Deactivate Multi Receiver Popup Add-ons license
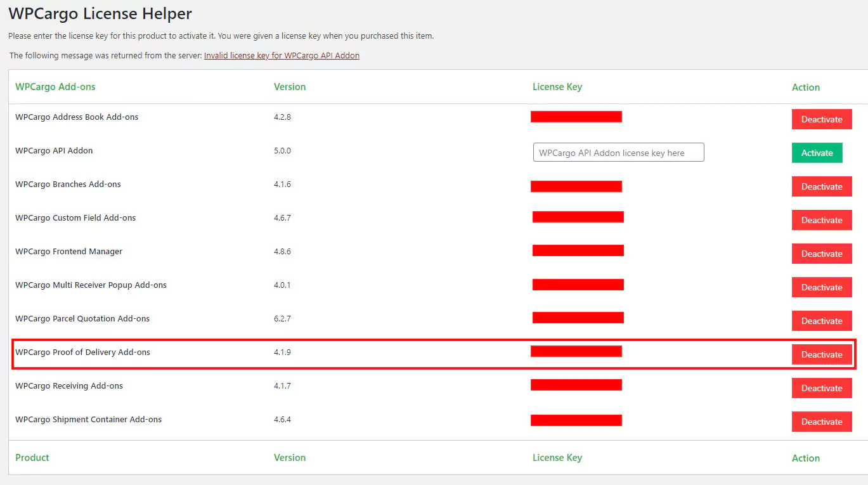The width and height of the screenshot is (868, 485). click(821, 287)
